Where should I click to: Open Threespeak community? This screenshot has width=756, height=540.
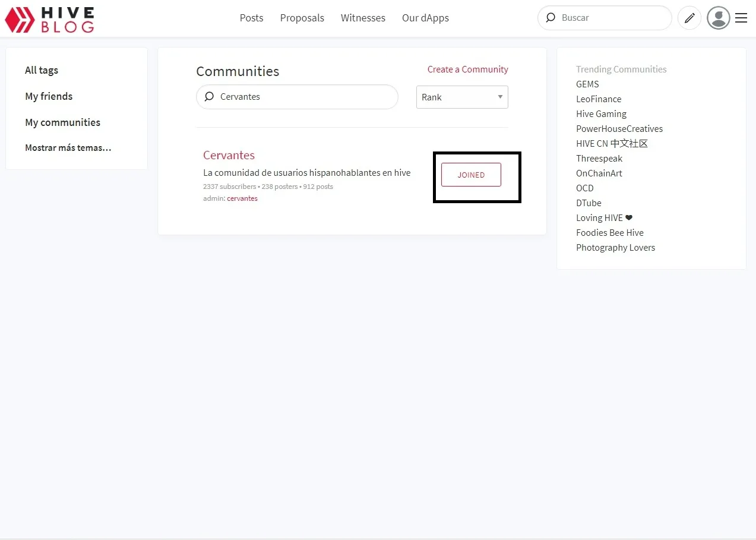599,159
